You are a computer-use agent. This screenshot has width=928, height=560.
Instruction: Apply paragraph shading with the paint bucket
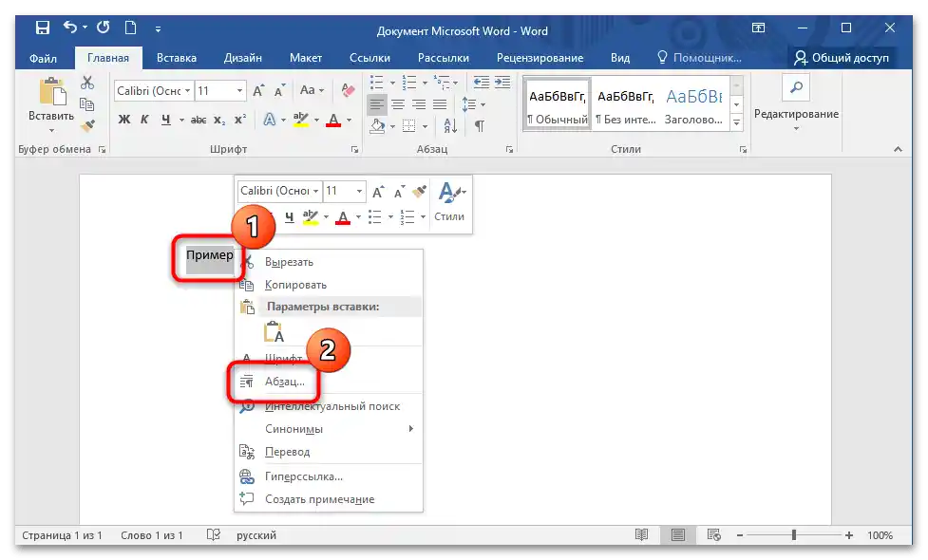pos(378,125)
